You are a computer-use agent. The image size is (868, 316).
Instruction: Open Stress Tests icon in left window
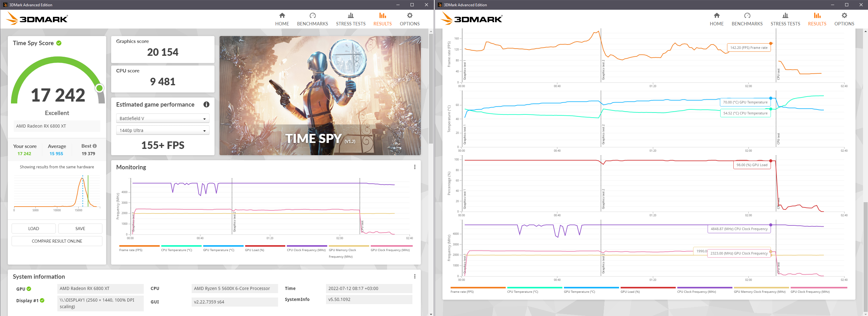click(x=350, y=15)
